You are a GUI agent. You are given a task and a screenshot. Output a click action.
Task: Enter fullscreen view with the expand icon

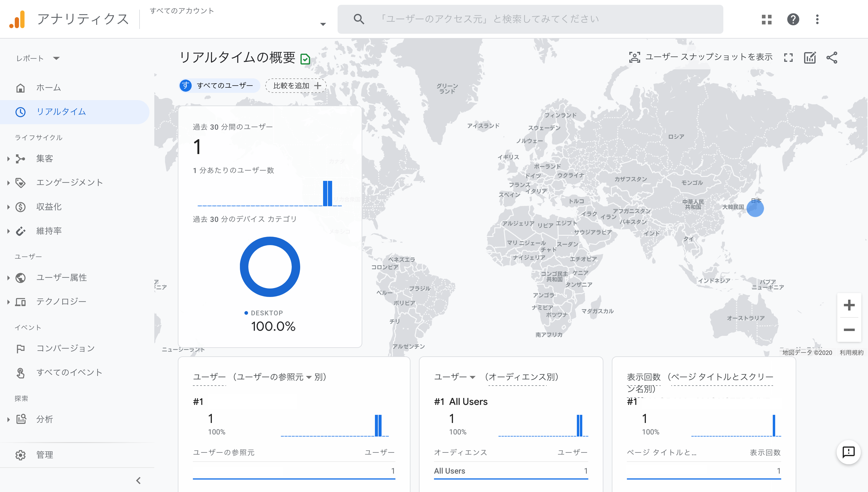788,58
